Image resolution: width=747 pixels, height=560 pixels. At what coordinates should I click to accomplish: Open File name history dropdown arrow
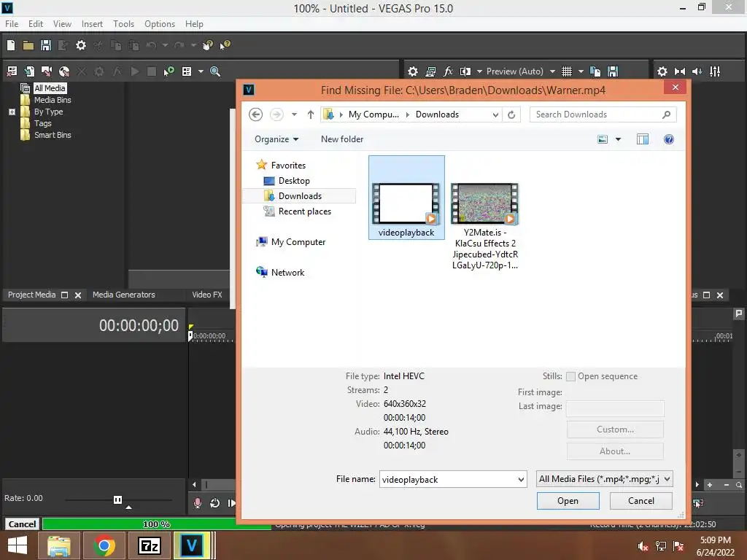coord(521,480)
